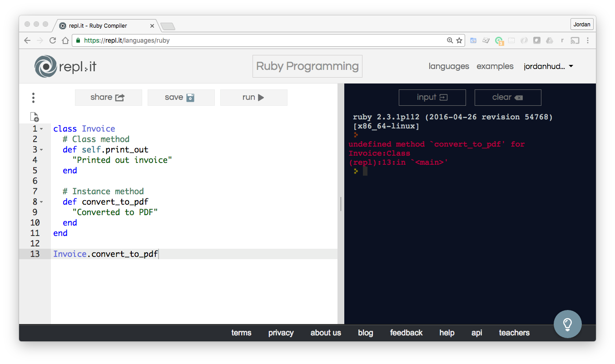
Task: Click the teachers footer link
Action: (x=514, y=333)
